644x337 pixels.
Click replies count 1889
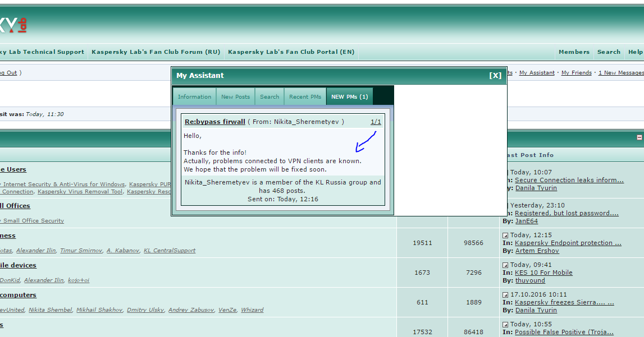pos(473,302)
